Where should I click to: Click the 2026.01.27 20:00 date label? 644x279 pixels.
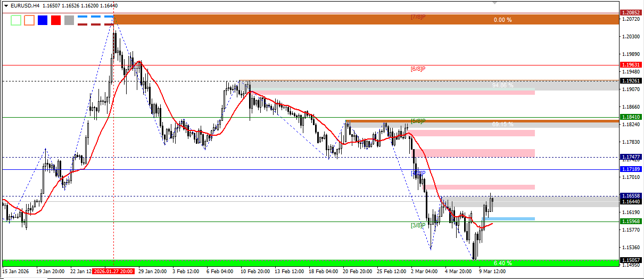pos(113,271)
